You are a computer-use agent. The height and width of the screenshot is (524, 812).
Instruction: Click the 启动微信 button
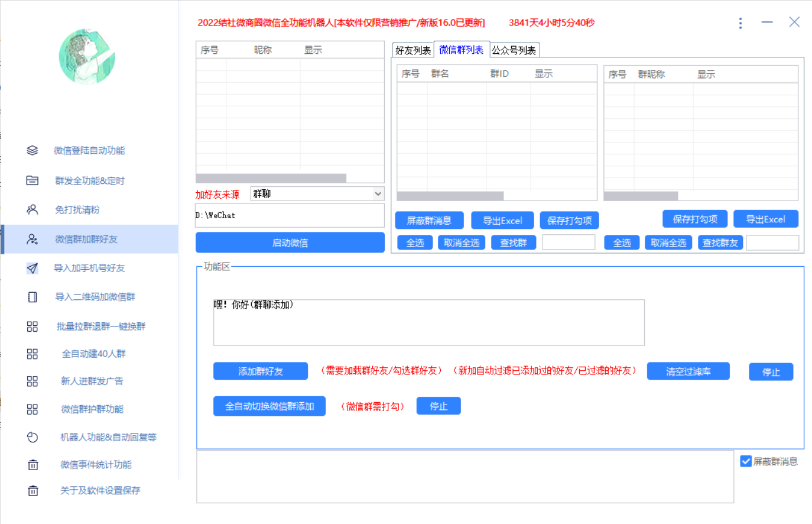tap(290, 242)
